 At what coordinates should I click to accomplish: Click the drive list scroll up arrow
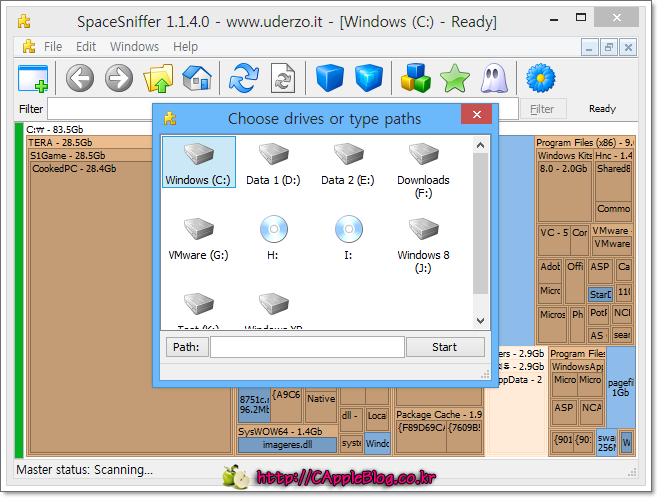point(480,145)
